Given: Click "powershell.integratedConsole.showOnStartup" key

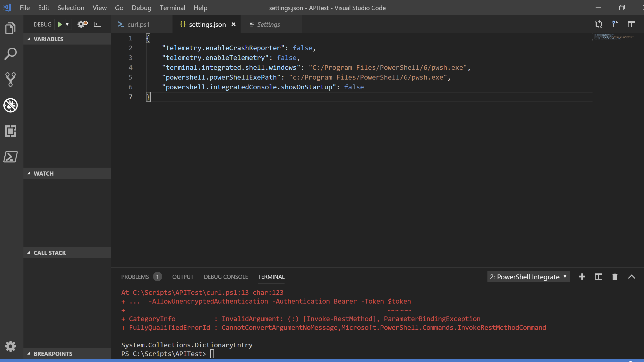Looking at the screenshot, I should pos(249,87).
